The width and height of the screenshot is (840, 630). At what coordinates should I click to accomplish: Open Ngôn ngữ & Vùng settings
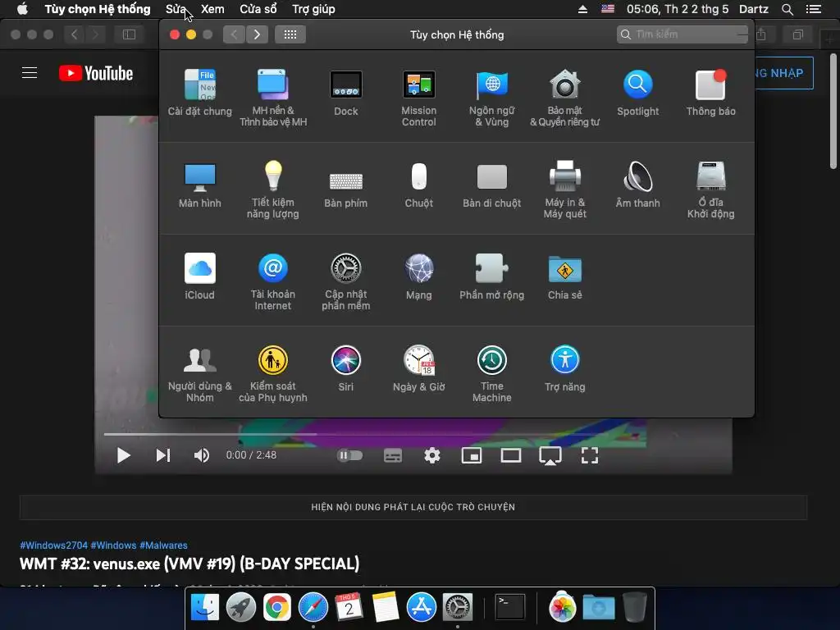[x=492, y=98]
